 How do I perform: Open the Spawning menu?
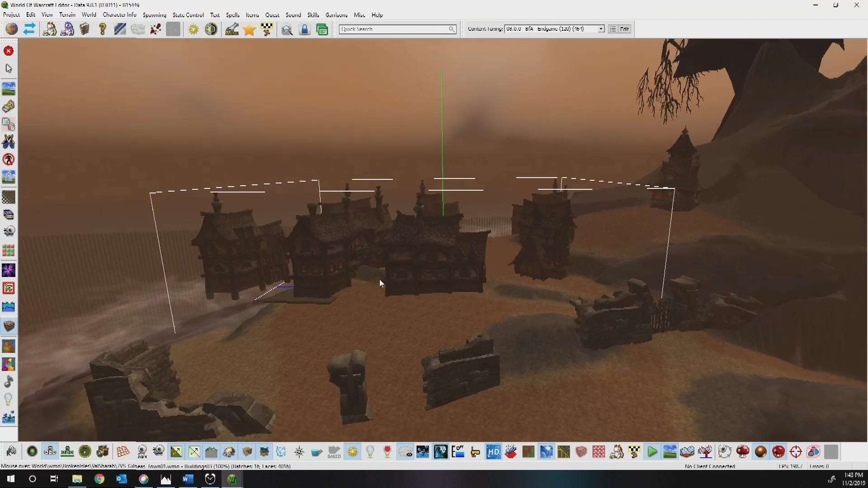(154, 15)
